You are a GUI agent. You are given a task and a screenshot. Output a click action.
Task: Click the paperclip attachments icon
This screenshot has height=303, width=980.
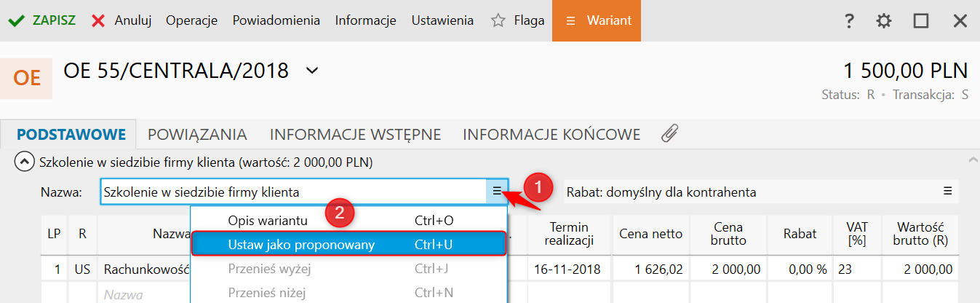669,133
